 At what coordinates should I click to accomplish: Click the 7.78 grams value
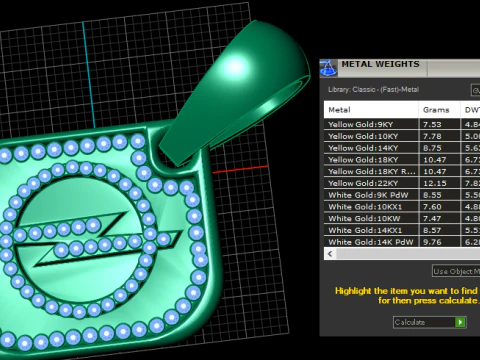tap(432, 136)
